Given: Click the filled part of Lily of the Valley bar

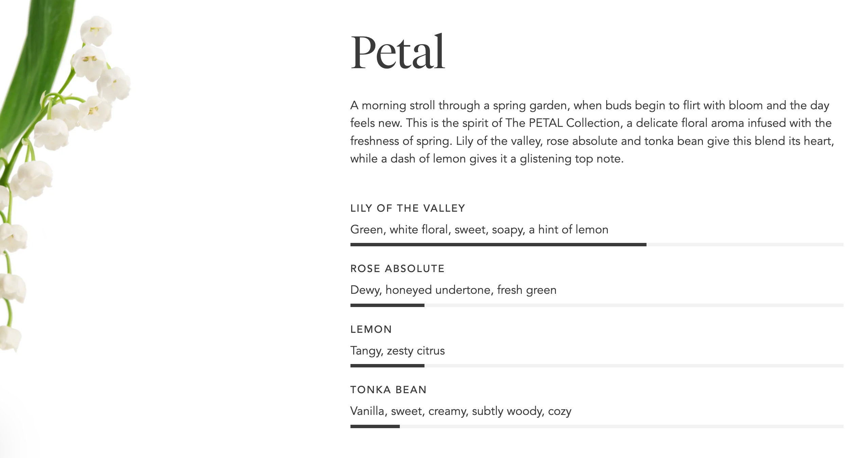Looking at the screenshot, I should 498,245.
